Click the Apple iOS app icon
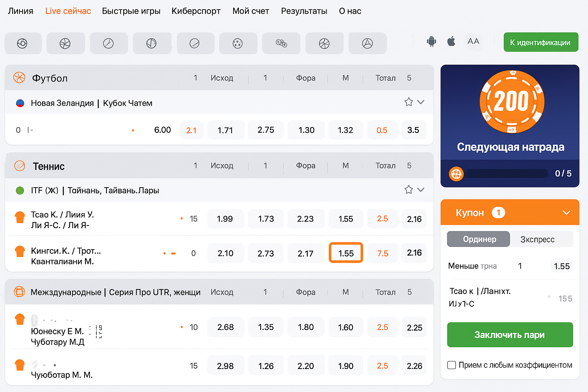This screenshot has height=392, width=588. [x=451, y=41]
